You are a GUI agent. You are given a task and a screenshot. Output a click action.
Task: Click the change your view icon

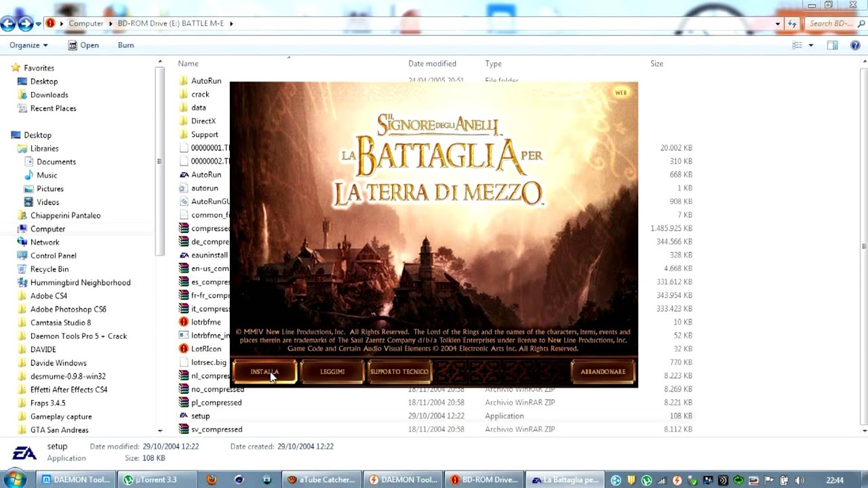click(797, 45)
